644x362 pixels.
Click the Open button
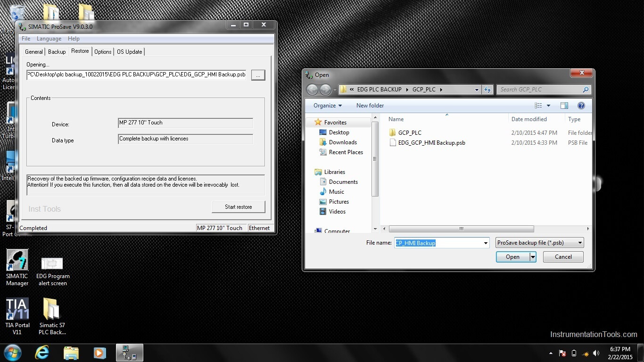point(512,257)
